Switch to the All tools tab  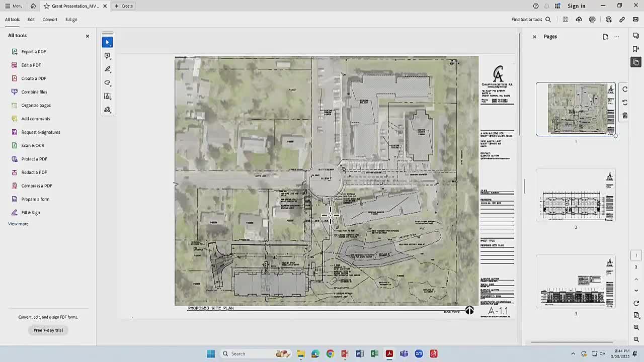13,20
